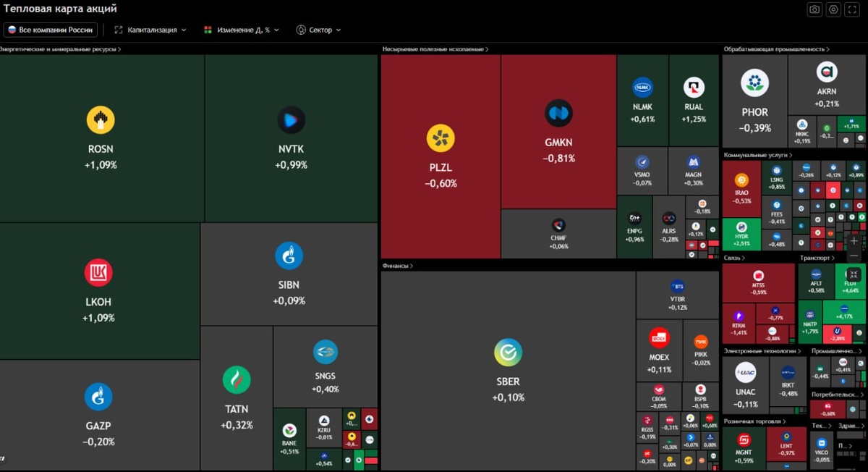Click the UNAC logo
Screen dimensions: 868x472
[745, 373]
